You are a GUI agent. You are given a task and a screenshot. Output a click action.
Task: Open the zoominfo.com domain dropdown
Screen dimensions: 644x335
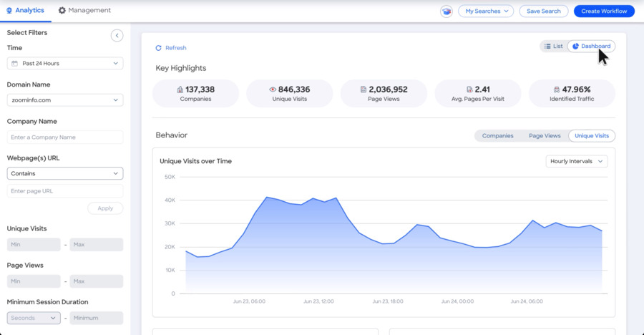point(65,100)
